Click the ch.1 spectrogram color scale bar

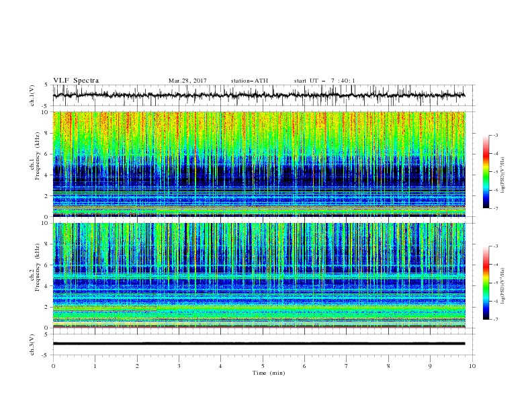(486, 172)
